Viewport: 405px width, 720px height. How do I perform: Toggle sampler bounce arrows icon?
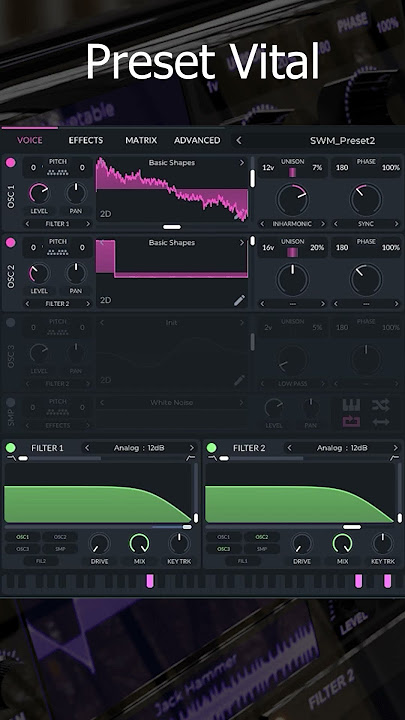(381, 422)
